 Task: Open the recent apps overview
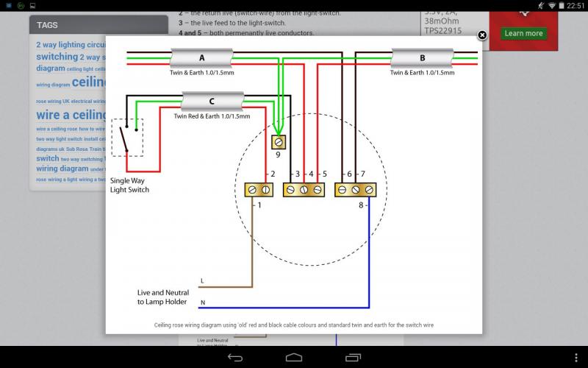tap(353, 358)
